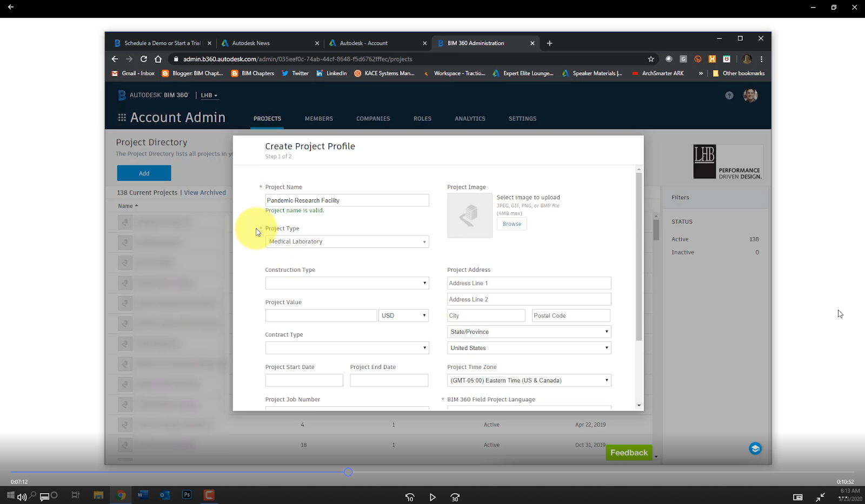Close the BIM 360 Administration tab

point(533,43)
